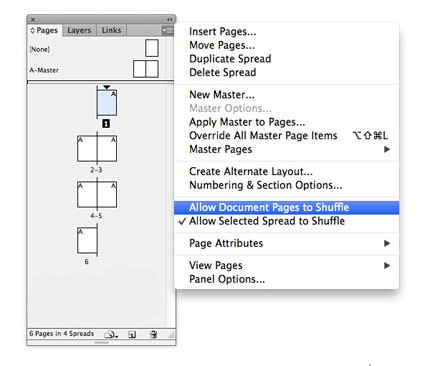430x366 pixels.
Task: Uncheck Allow Selected Spread to Shuffle
Action: click(x=286, y=221)
